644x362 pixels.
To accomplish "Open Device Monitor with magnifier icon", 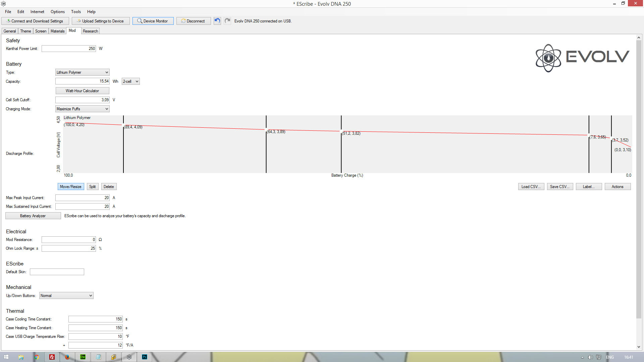I will pos(153,21).
